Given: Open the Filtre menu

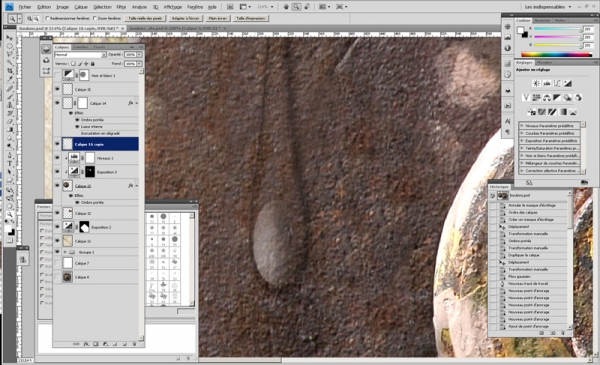Looking at the screenshot, I should click(x=121, y=7).
